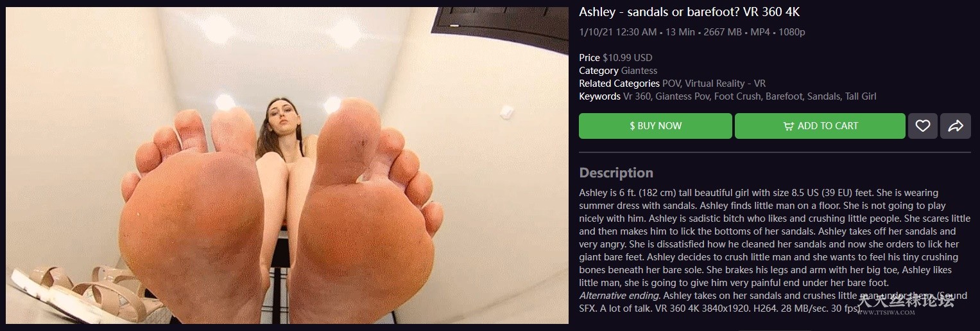This screenshot has width=980, height=331.
Task: Open the Giantess category link
Action: click(x=639, y=71)
